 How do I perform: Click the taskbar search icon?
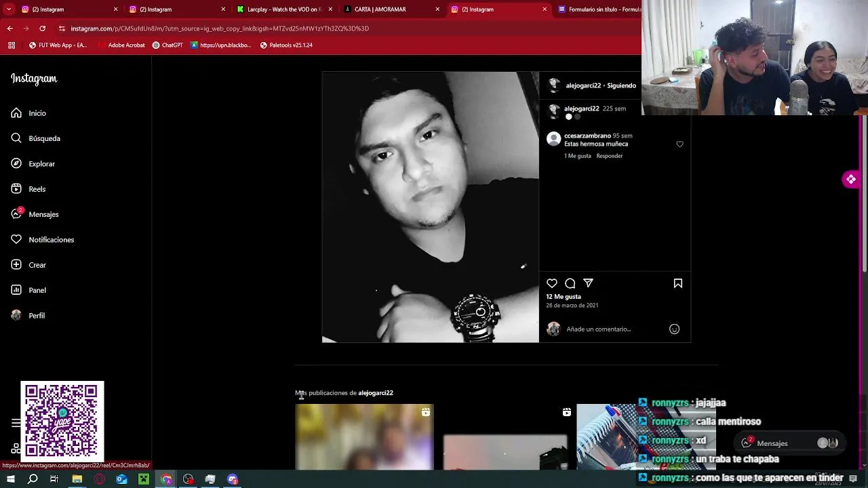tap(33, 479)
